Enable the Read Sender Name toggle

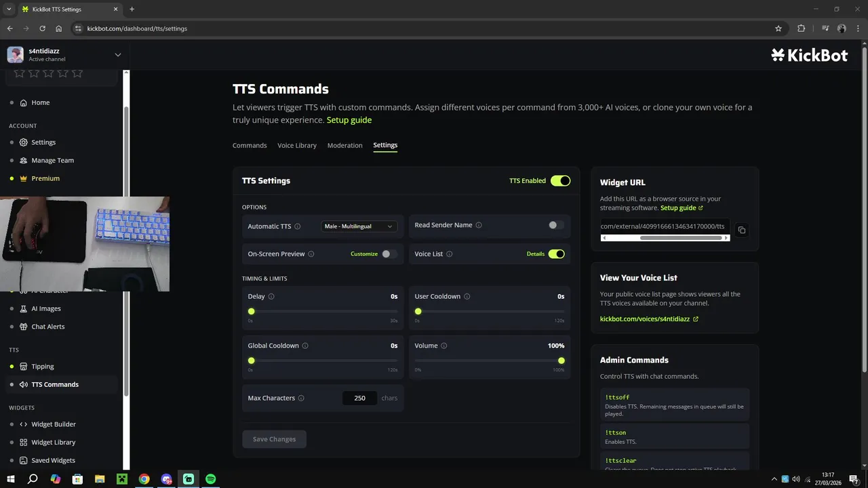pos(556,225)
